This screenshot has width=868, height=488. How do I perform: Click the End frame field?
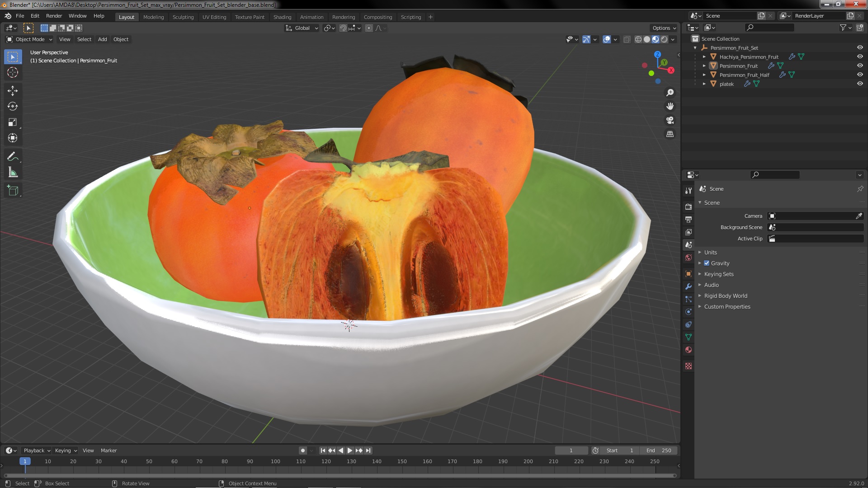tap(659, 450)
